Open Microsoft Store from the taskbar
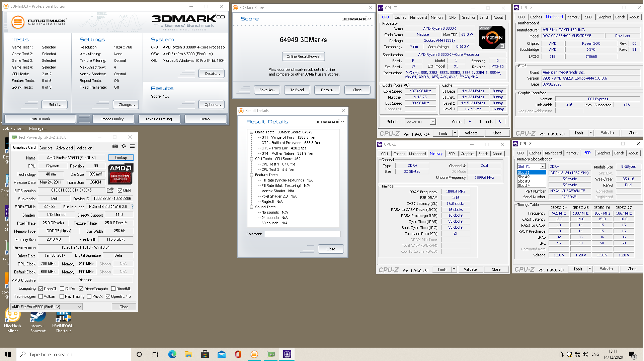 coord(205,354)
